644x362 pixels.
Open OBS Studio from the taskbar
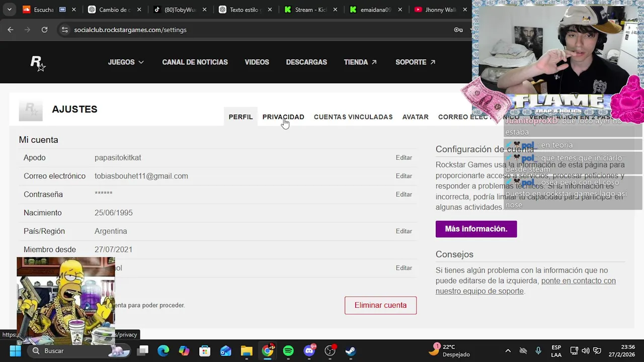click(x=330, y=351)
